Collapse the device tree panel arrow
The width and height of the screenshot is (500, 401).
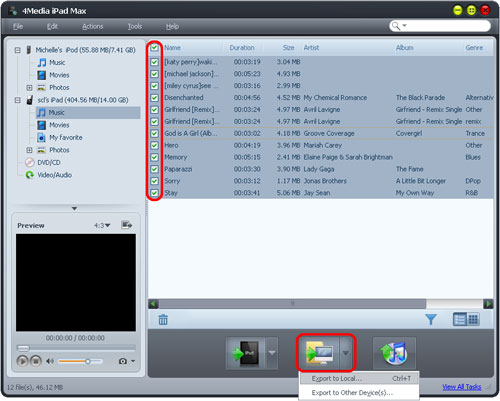coord(74,208)
